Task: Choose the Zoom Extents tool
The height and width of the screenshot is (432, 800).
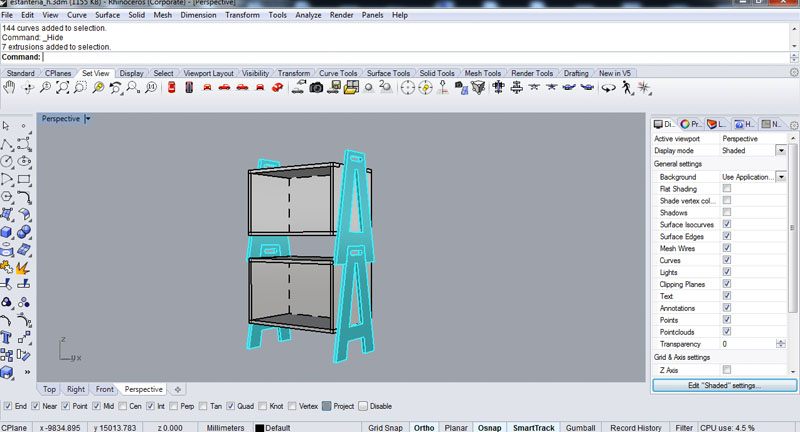Action: tap(63, 88)
